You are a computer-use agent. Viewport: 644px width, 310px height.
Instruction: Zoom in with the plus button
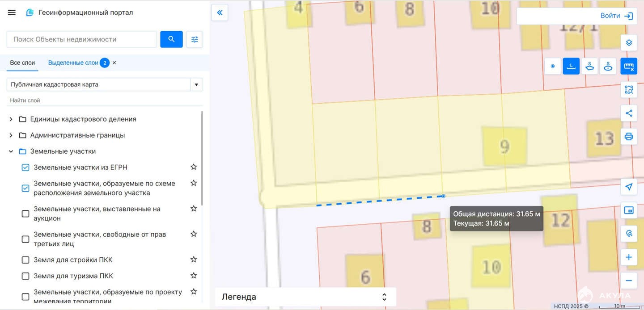629,257
